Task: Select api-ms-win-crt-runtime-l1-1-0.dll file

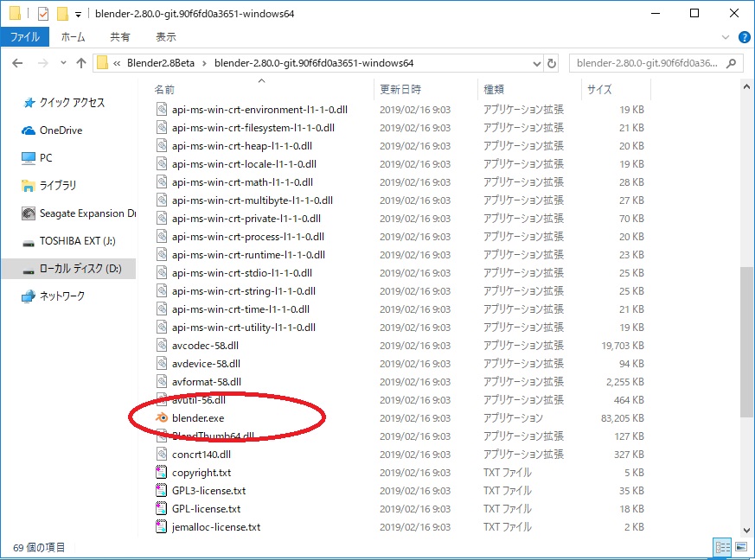Action: pyautogui.click(x=248, y=254)
